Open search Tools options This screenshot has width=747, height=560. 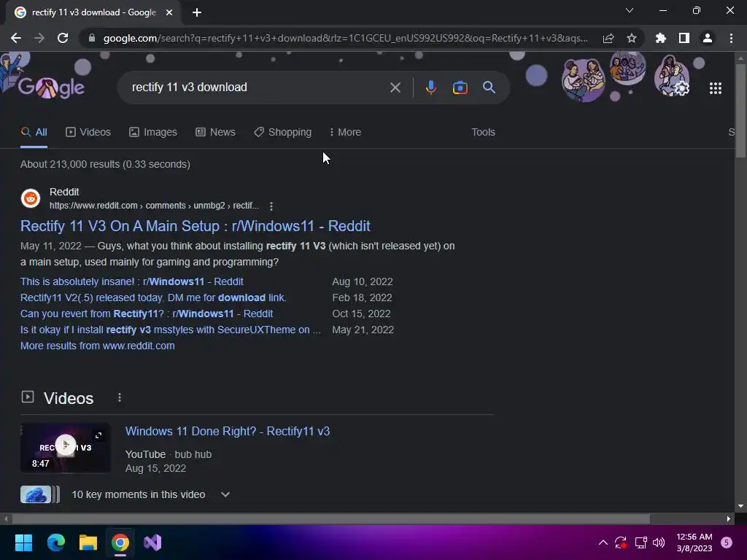pos(483,133)
